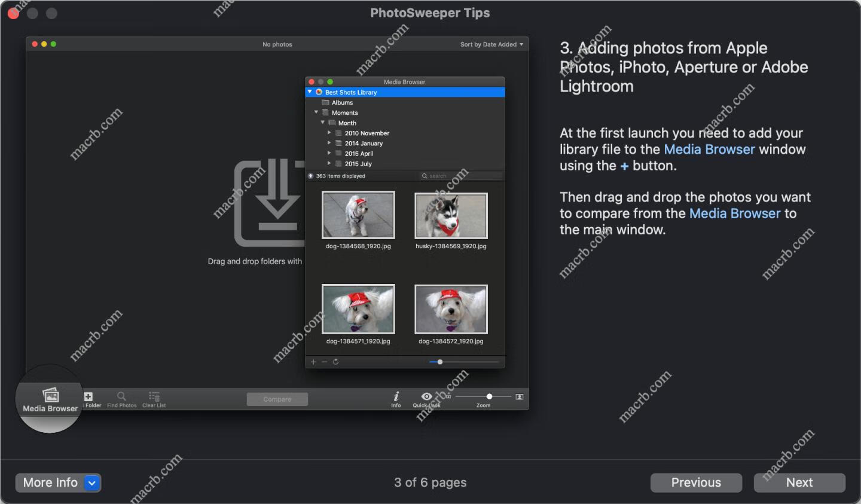Image resolution: width=861 pixels, height=504 pixels.
Task: Click the greyed Compare button
Action: click(277, 399)
